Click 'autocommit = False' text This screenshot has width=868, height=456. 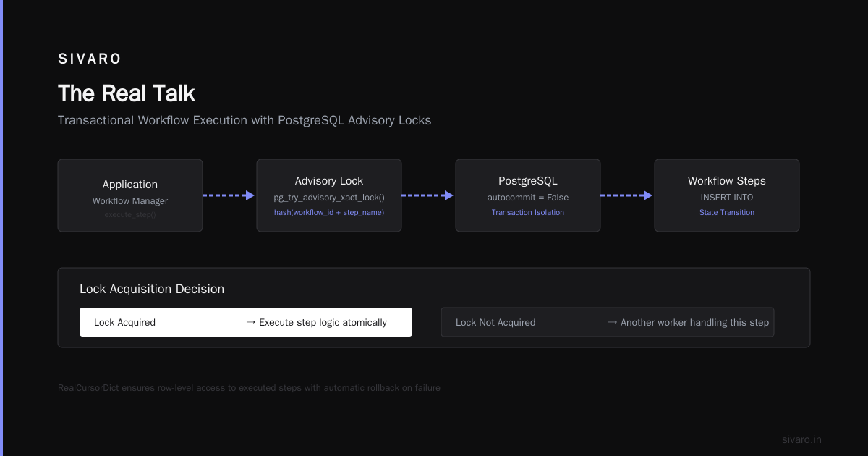coord(528,198)
